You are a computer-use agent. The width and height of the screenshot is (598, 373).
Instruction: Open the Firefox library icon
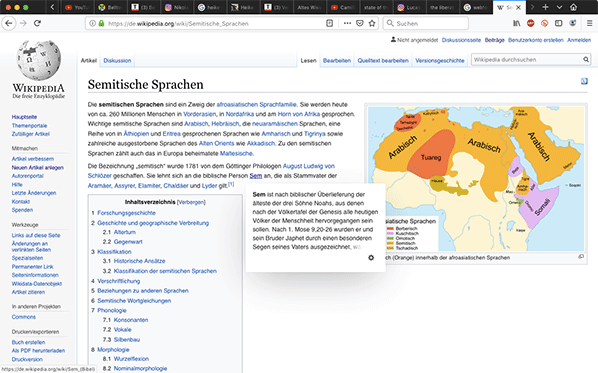tap(516, 23)
